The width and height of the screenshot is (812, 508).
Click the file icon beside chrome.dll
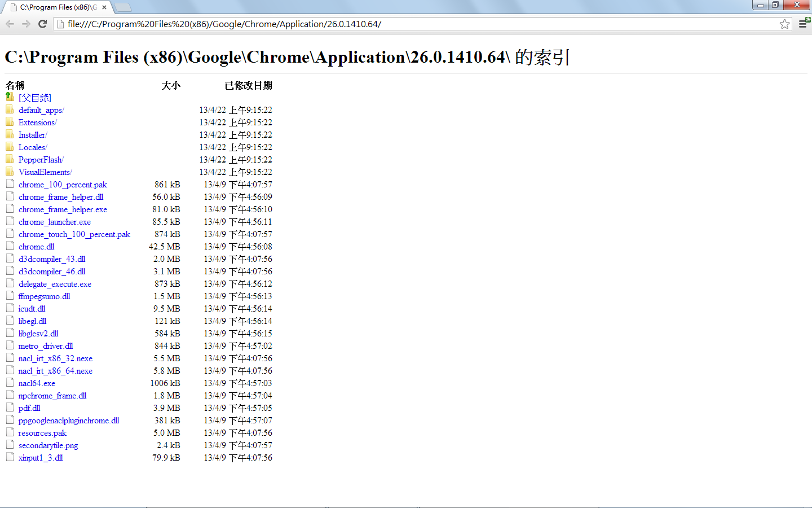coord(10,246)
